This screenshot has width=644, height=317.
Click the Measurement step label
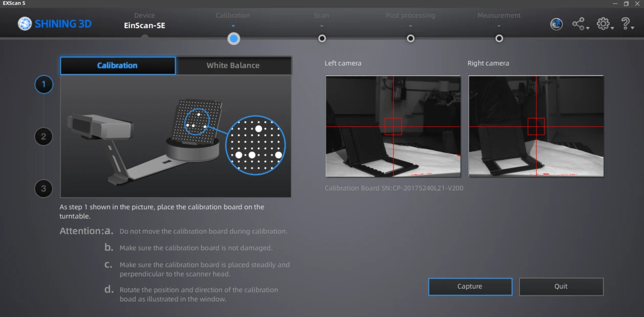499,15
